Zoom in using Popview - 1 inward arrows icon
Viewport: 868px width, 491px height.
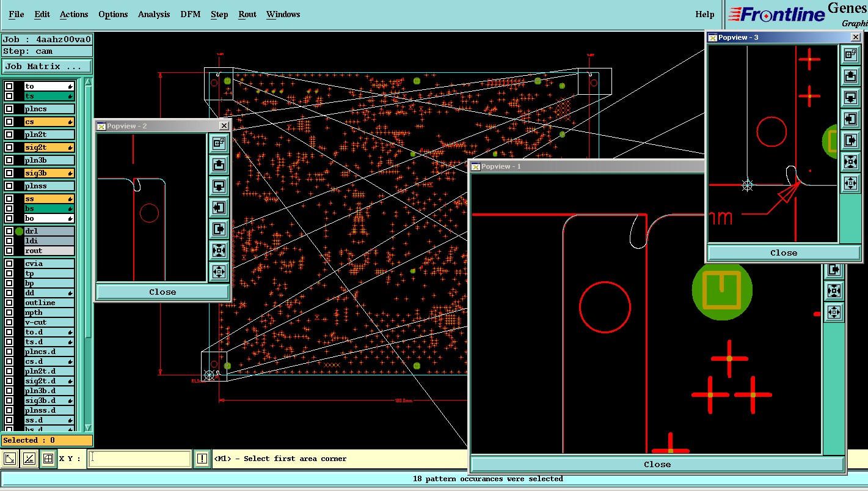coord(834,291)
